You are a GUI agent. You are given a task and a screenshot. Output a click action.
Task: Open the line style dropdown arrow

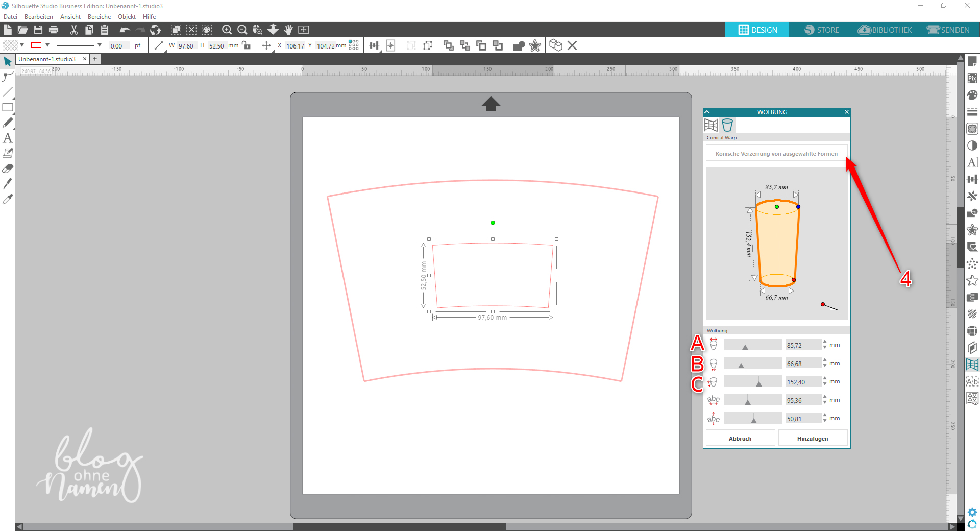[100, 45]
